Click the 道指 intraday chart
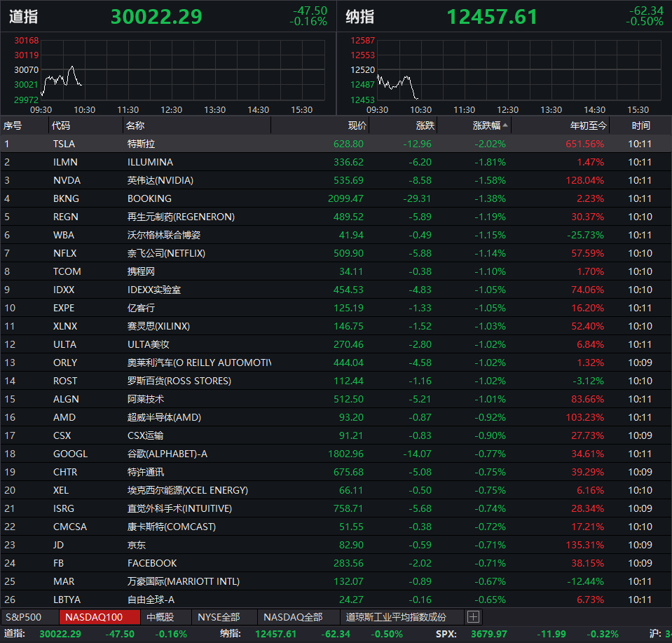This screenshot has width=672, height=643. click(183, 70)
